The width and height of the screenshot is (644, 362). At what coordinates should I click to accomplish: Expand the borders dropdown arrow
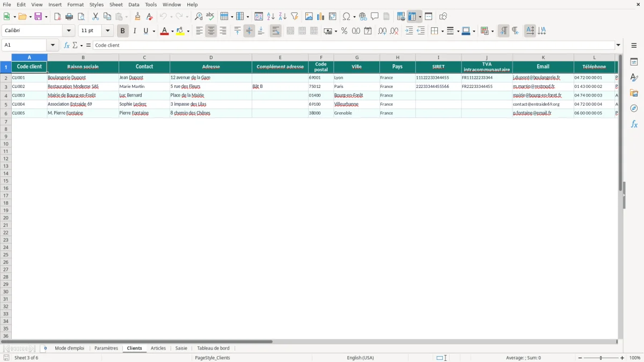(x=442, y=31)
